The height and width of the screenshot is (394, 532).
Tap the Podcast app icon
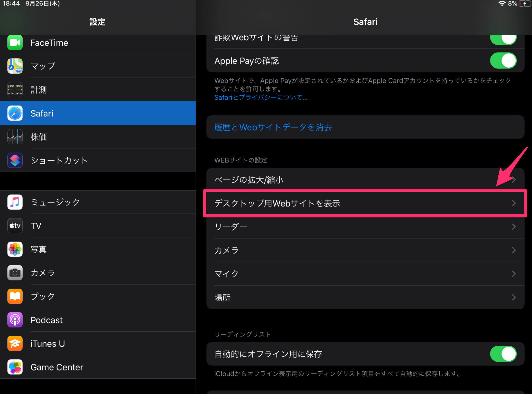pos(15,320)
